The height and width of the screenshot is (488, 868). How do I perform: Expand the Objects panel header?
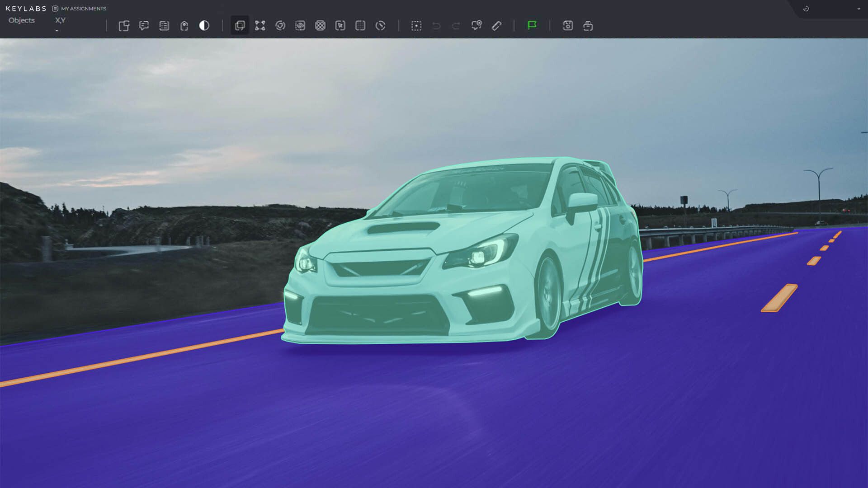click(x=22, y=20)
